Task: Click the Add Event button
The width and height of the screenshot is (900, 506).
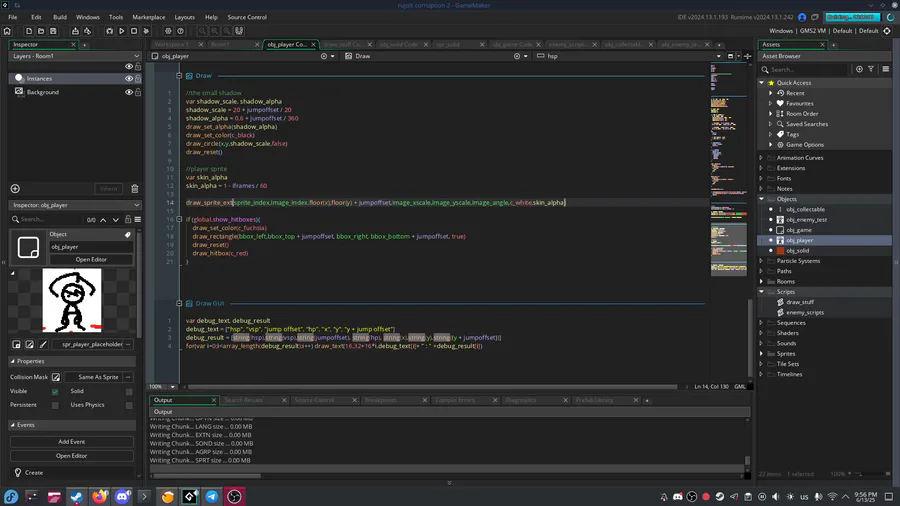Action: coord(72,442)
